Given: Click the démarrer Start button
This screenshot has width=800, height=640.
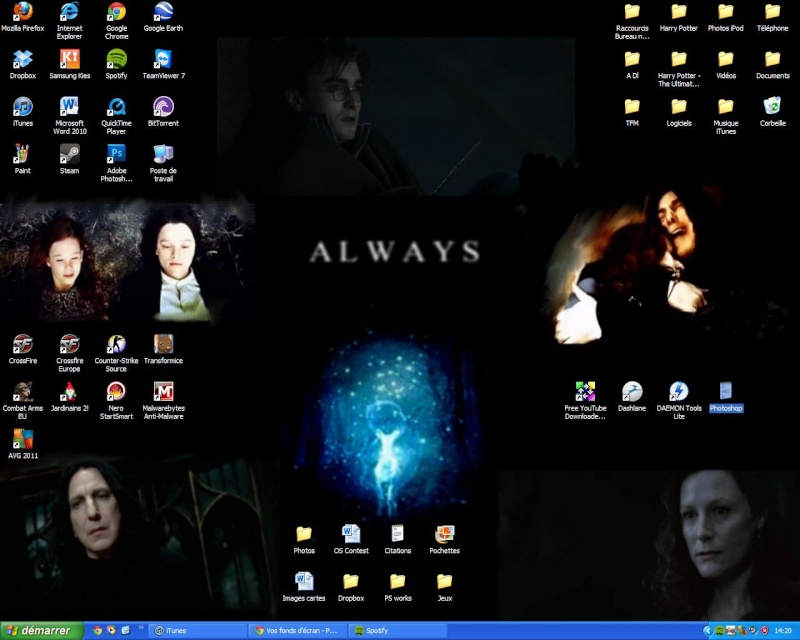Looking at the screenshot, I should pos(42,631).
